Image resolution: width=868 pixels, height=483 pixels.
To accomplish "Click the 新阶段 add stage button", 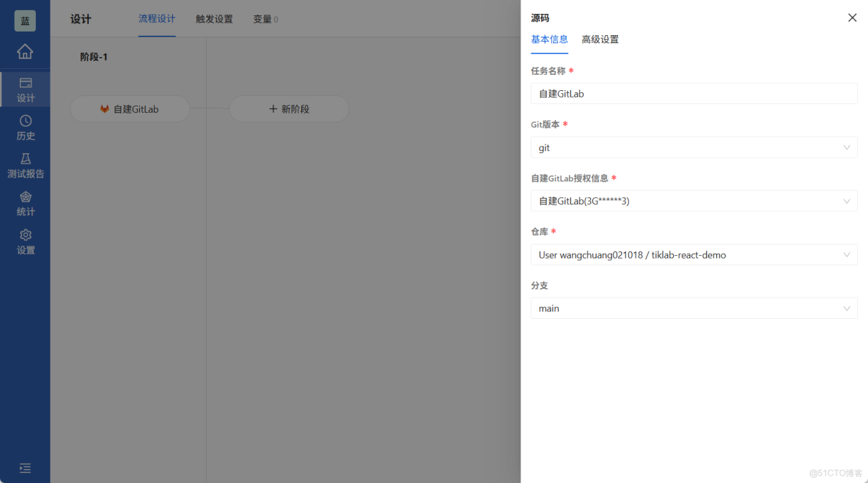I will (289, 108).
